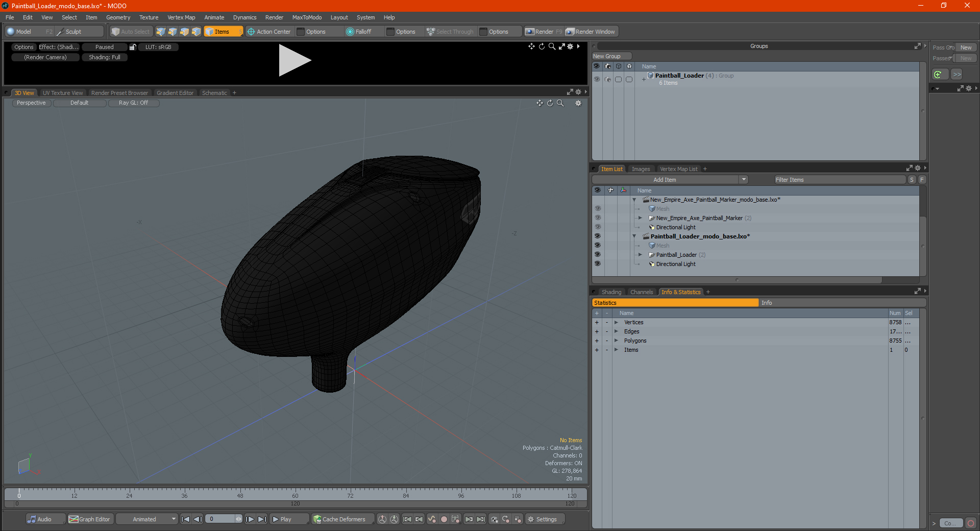Open the Animated keying dropdown
Screen dimensions: 980x531
tap(146, 519)
